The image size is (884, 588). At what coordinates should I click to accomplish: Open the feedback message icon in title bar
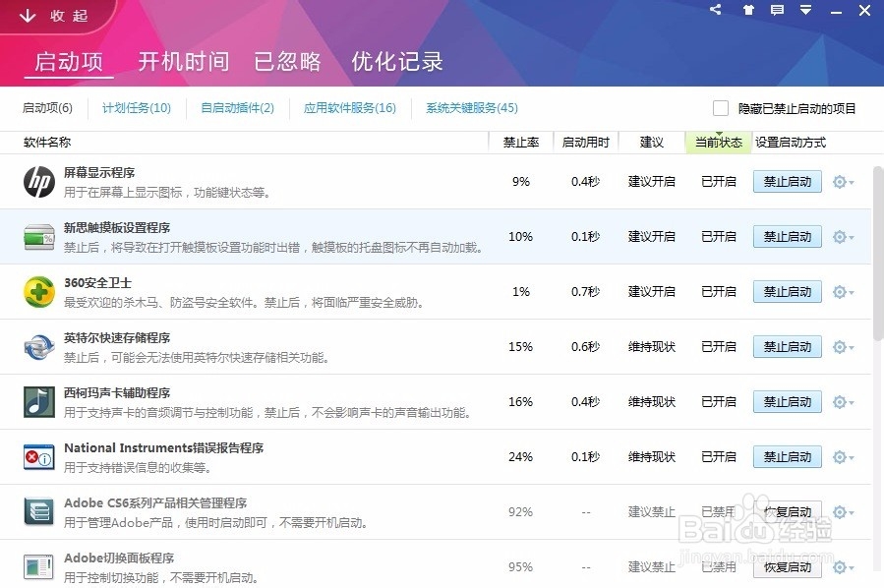pos(777,10)
